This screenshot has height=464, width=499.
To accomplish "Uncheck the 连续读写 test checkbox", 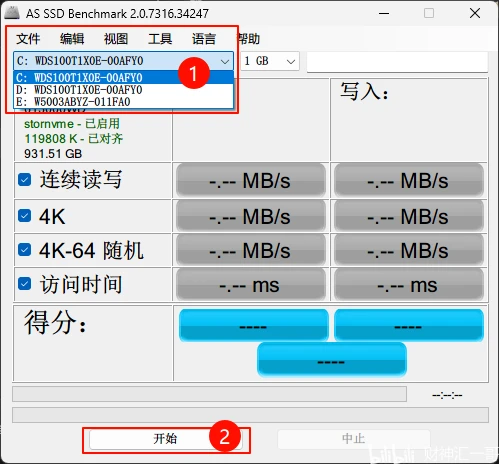I will coord(24,180).
